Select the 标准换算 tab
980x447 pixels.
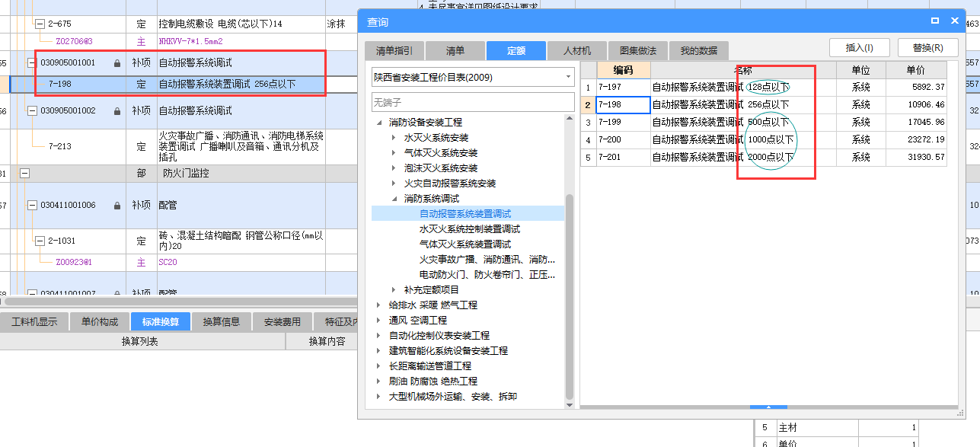pyautogui.click(x=161, y=322)
